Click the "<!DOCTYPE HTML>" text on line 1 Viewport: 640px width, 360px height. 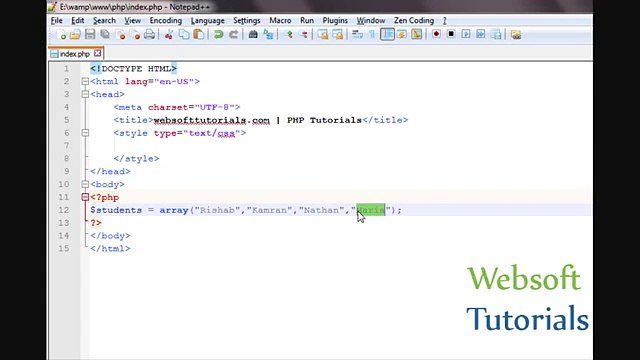[133, 69]
